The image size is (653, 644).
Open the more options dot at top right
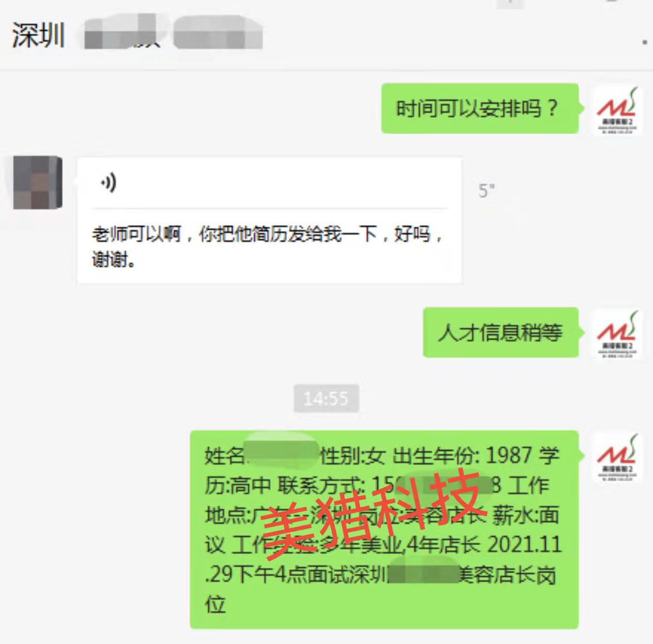coord(645,42)
